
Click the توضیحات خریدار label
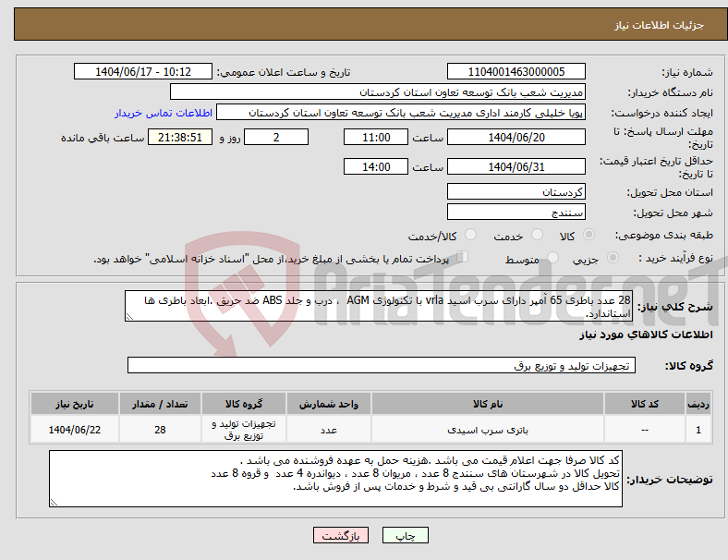point(670,479)
